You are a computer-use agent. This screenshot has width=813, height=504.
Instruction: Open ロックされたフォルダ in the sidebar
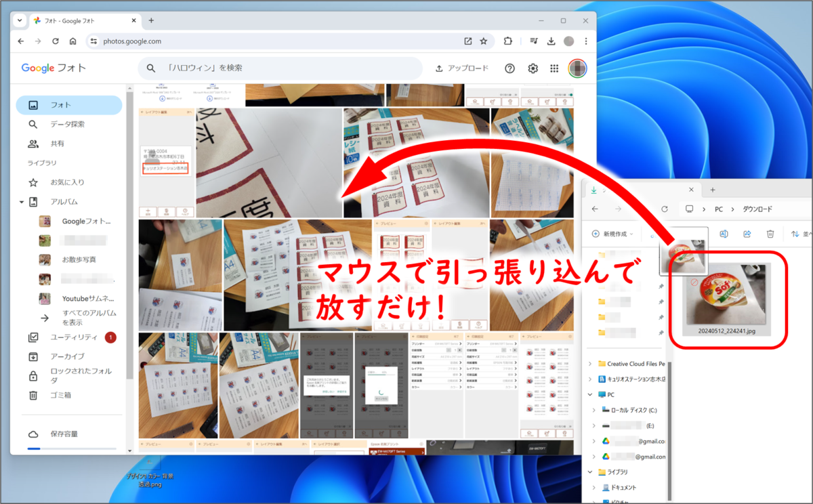69,376
